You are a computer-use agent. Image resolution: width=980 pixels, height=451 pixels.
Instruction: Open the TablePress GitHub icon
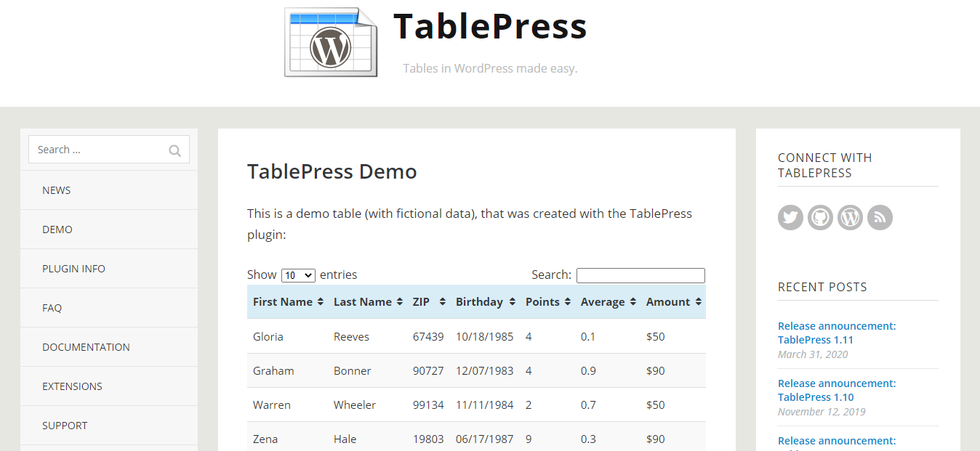(820, 217)
